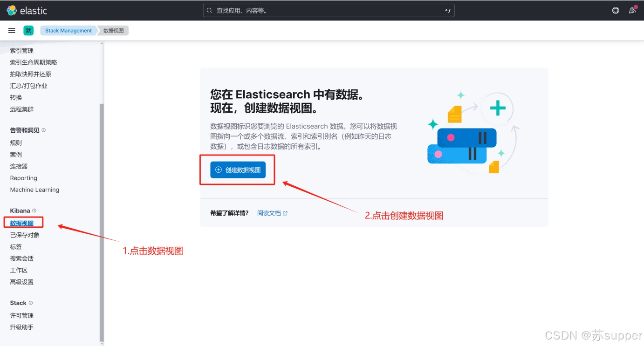Open 汇总/打包作业 in sidebar
The width and height of the screenshot is (644, 346).
coord(29,86)
